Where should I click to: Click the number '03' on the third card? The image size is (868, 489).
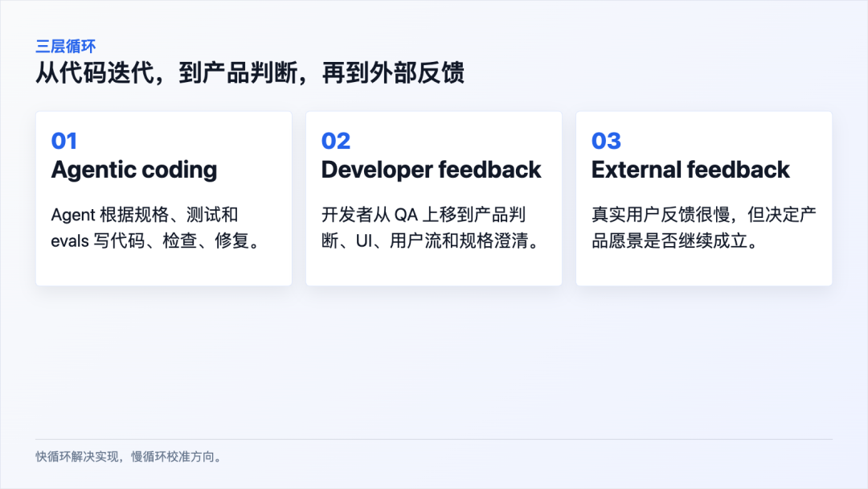(x=606, y=141)
